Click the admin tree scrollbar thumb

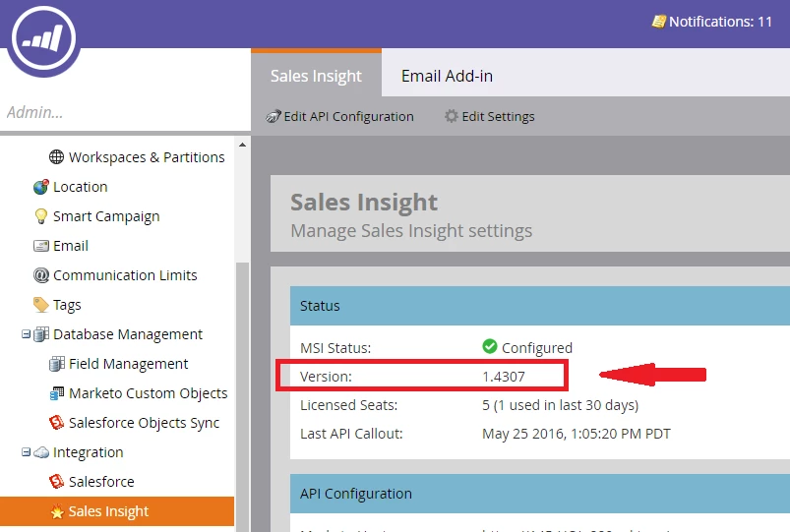(x=242, y=397)
